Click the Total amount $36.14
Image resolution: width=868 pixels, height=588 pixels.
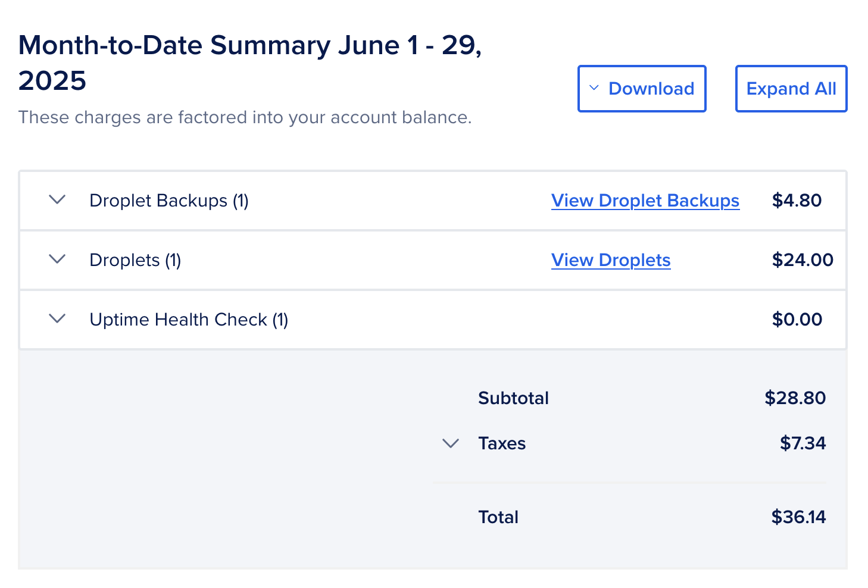(x=799, y=517)
